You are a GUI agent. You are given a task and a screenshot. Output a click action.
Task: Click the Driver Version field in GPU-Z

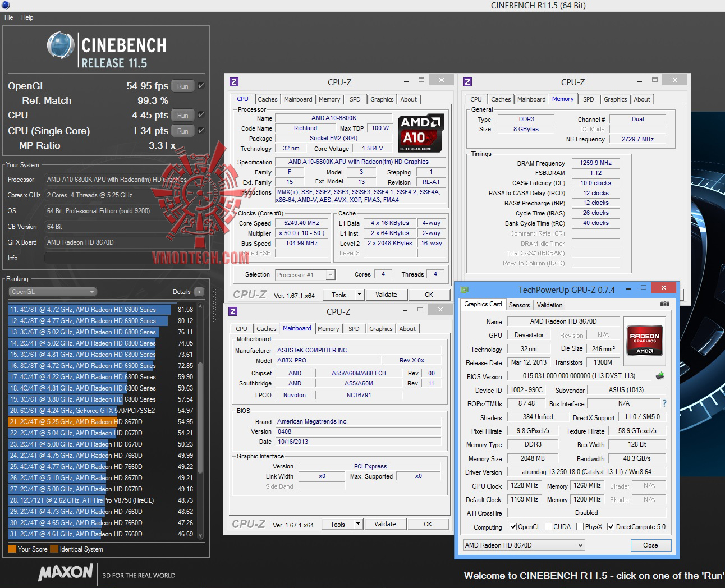pos(586,472)
